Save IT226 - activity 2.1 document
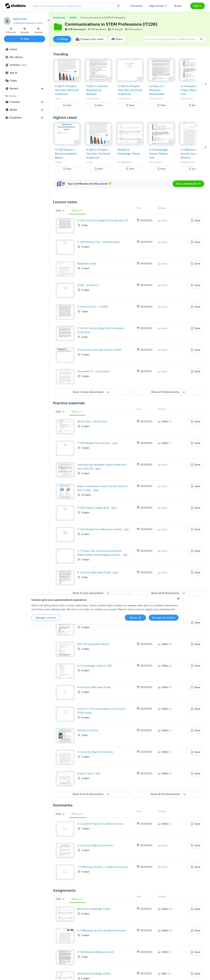This screenshot has width=210, height=980. 195,285
